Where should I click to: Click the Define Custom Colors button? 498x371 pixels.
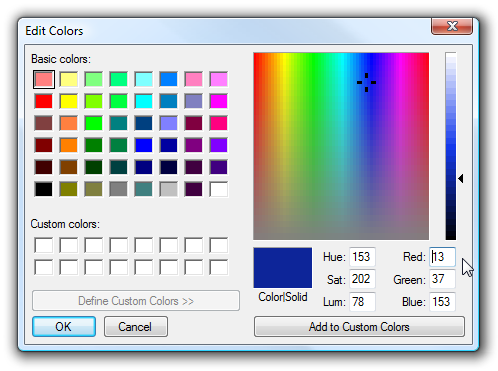tap(136, 301)
